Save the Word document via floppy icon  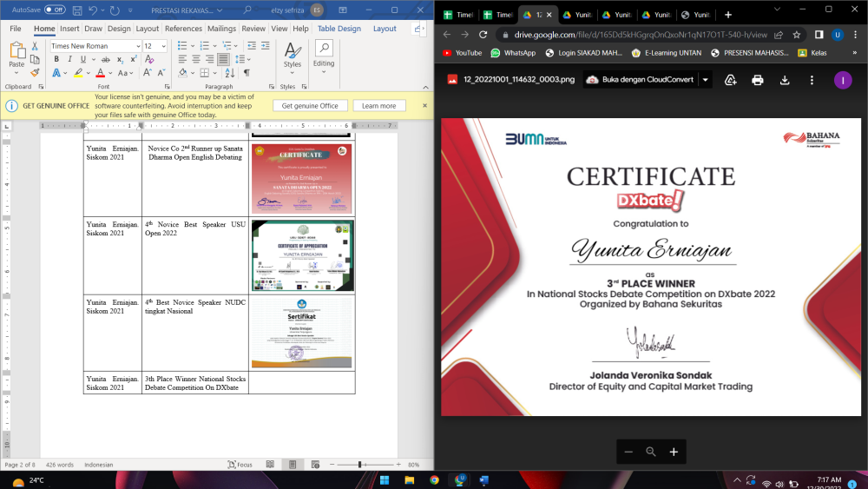point(77,10)
